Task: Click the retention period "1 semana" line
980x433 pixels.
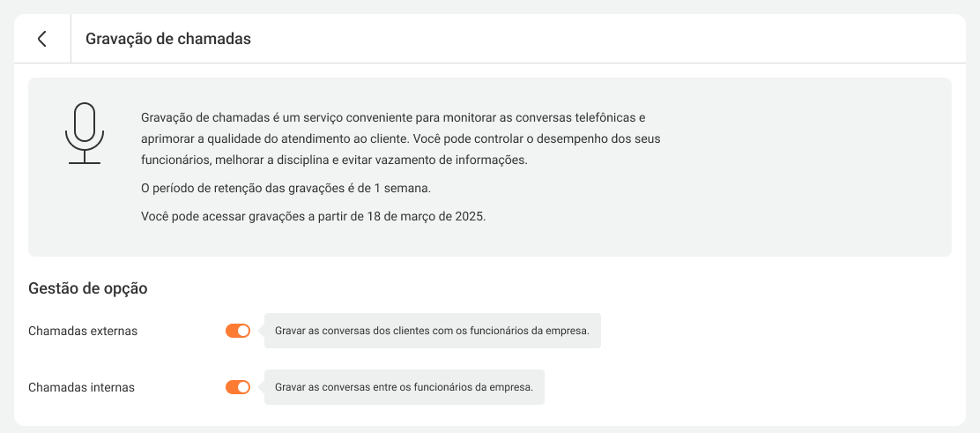Action: pyautogui.click(x=286, y=188)
